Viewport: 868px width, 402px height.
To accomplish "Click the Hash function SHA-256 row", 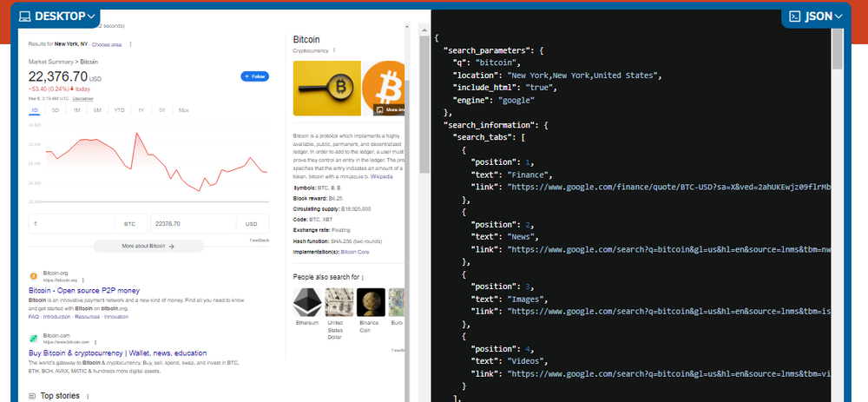I will (x=337, y=241).
